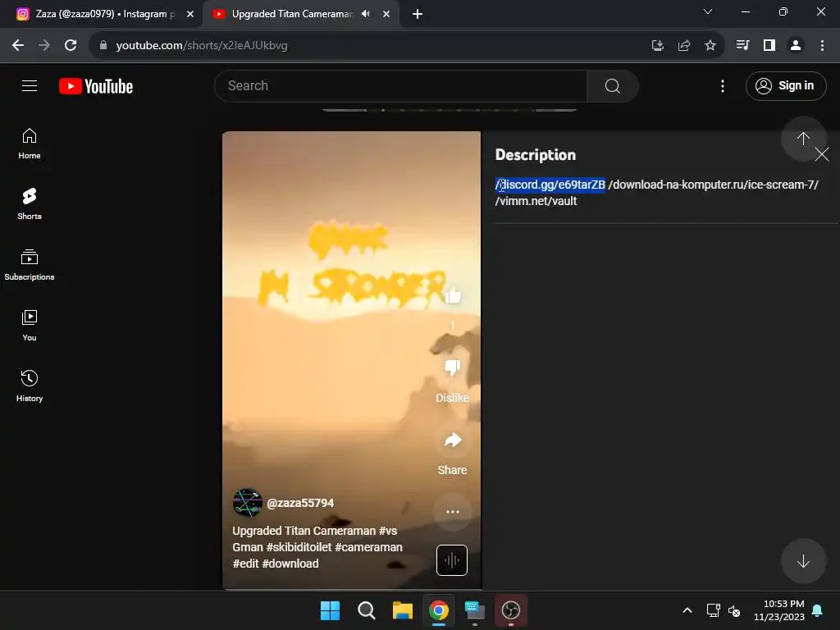
Task: Click the #download hashtag
Action: coord(290,564)
